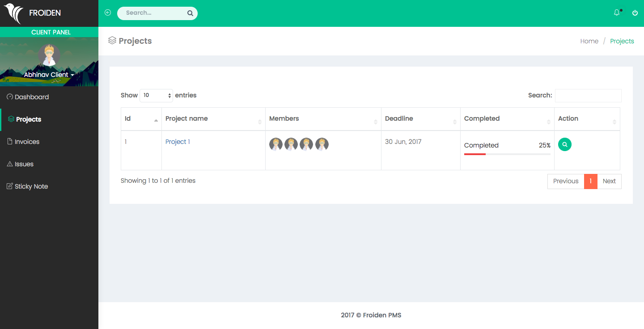Sort table by Id column
644x329 pixels.
click(x=141, y=119)
